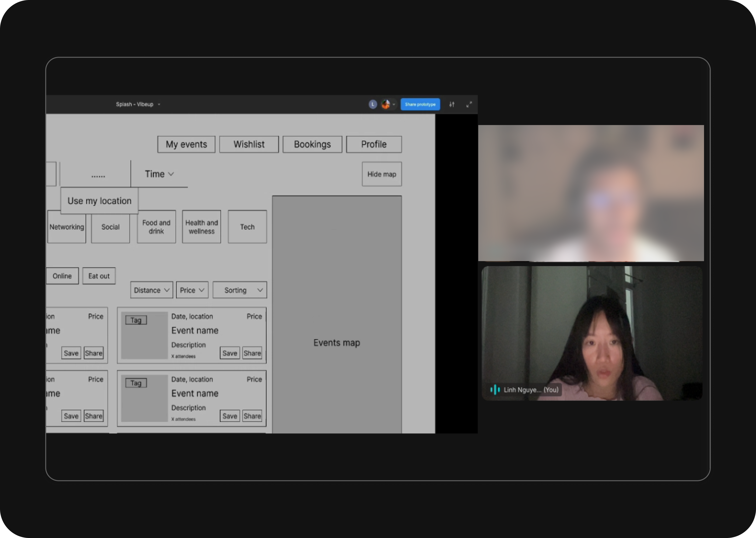Expand the Time dropdown
The image size is (756, 538).
pos(159,174)
